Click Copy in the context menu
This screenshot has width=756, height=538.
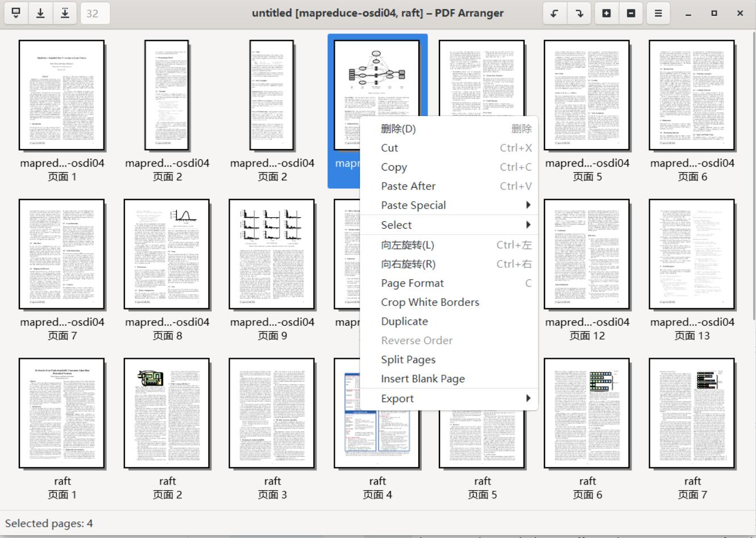click(x=394, y=167)
